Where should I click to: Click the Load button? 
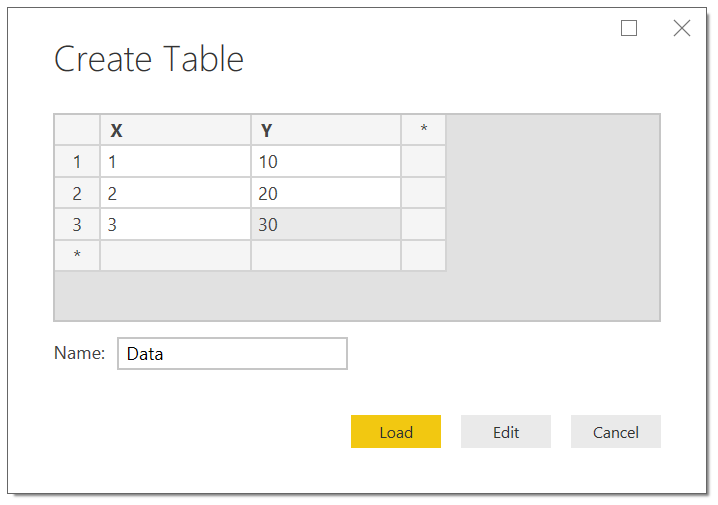[x=396, y=431]
